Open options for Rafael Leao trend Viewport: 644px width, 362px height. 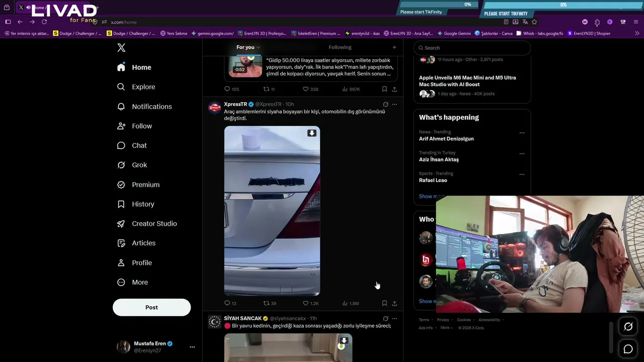(522, 174)
